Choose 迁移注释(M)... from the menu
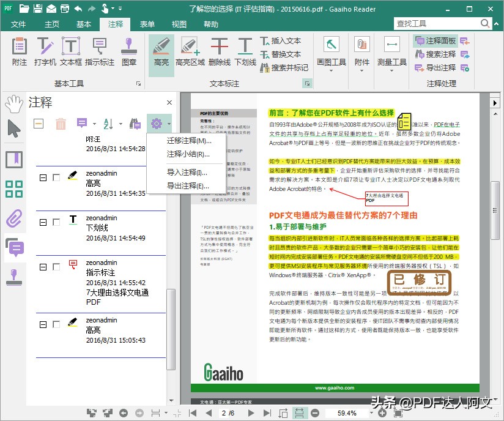The height and width of the screenshot is (421, 504). [189, 141]
